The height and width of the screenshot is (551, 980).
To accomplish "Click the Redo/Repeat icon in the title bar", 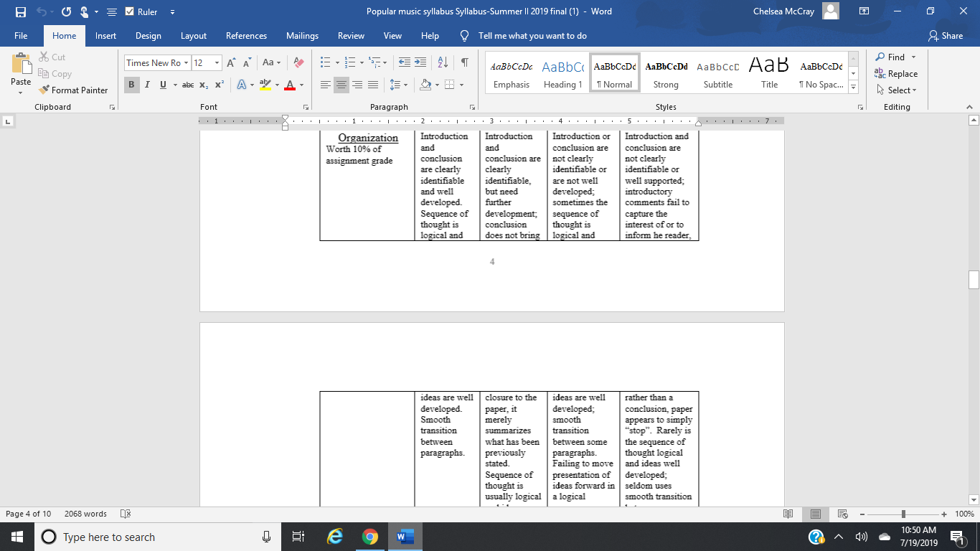I will 66,11.
